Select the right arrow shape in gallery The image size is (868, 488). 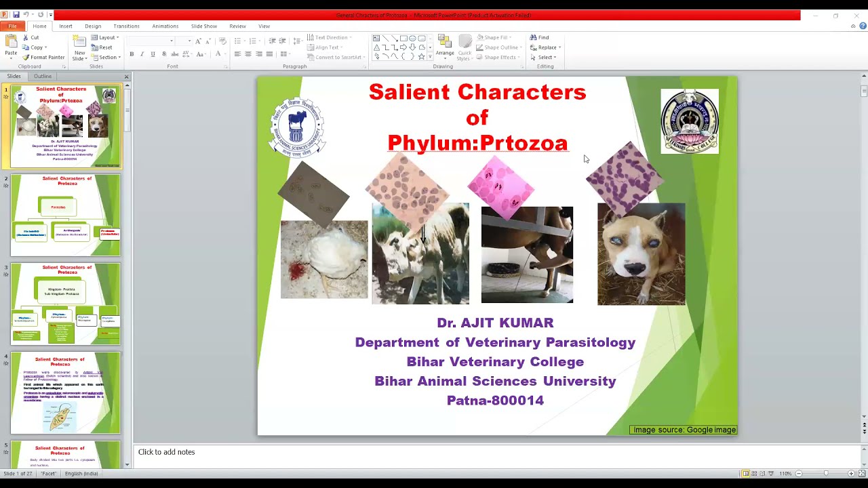[x=403, y=47]
